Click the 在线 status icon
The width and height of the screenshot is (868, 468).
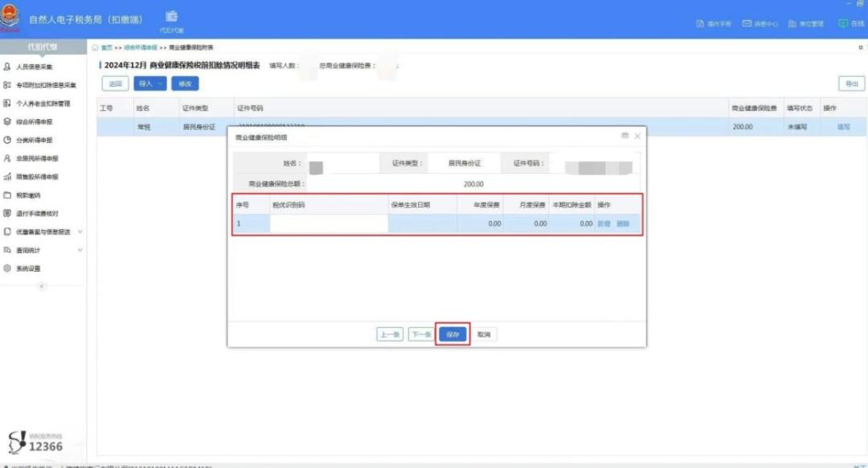[x=851, y=24]
